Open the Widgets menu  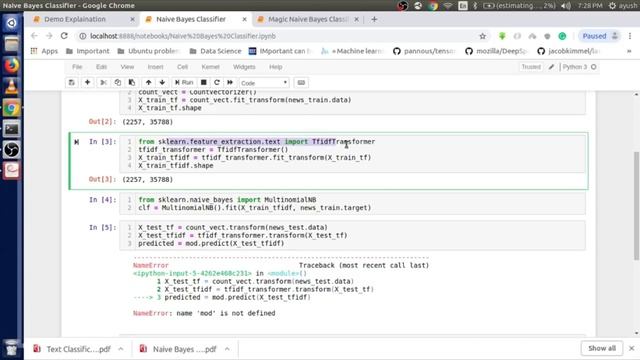[x=244, y=67]
